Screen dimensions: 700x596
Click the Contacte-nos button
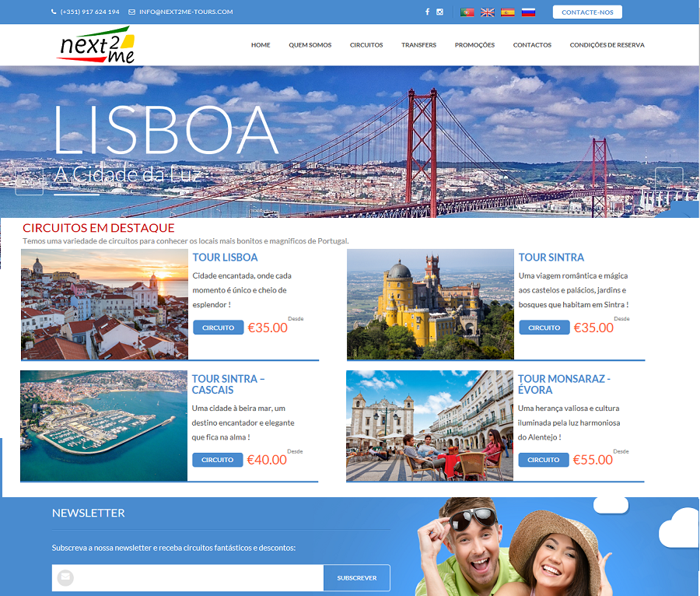point(587,12)
